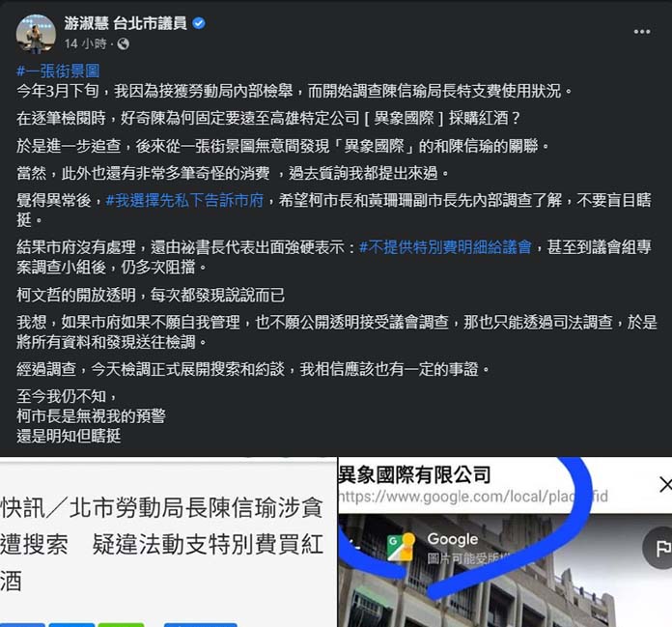Click the 異象國際有限公司 title text
672x627 pixels.
click(414, 474)
